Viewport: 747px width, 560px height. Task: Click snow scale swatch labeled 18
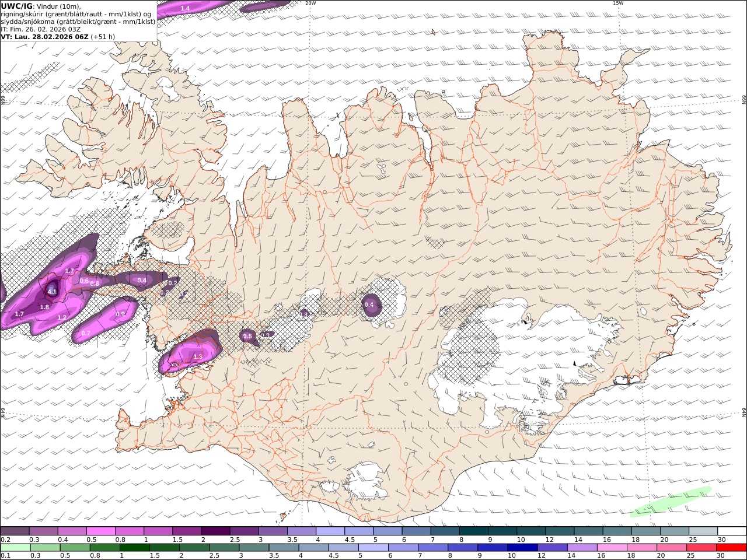[646, 531]
